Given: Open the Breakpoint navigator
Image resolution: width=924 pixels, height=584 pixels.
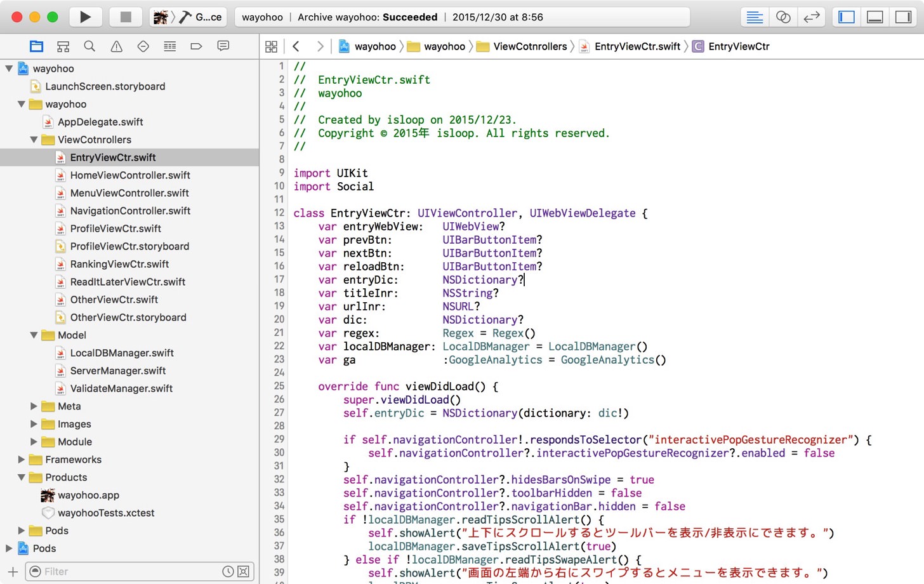Looking at the screenshot, I should (x=196, y=46).
